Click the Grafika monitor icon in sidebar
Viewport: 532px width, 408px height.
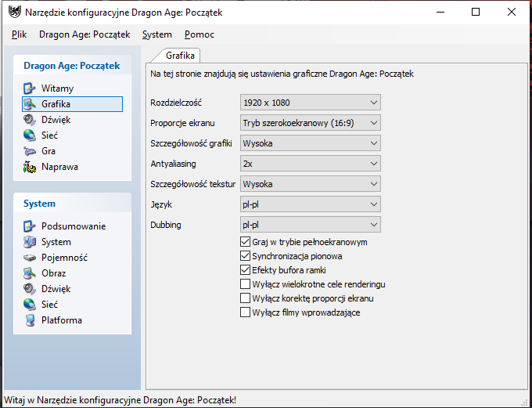(30, 104)
